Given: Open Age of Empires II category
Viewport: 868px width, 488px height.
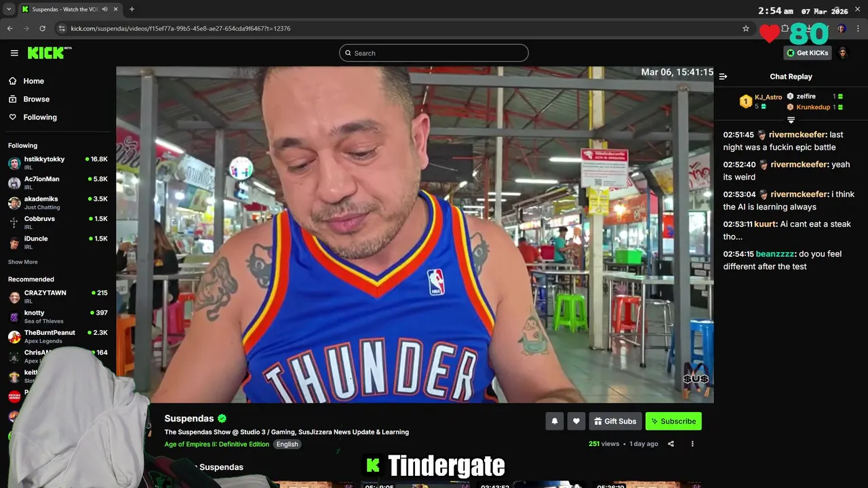Looking at the screenshot, I should tap(216, 444).
